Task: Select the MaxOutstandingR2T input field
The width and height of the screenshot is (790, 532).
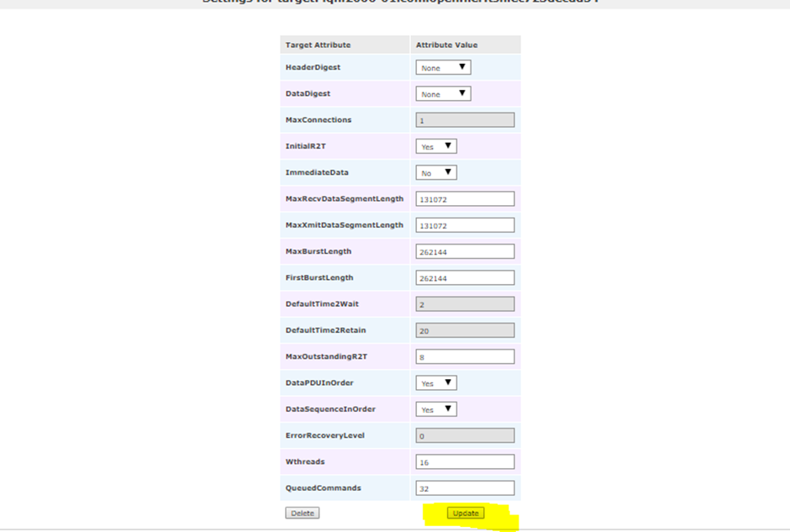Action: pyautogui.click(x=465, y=356)
